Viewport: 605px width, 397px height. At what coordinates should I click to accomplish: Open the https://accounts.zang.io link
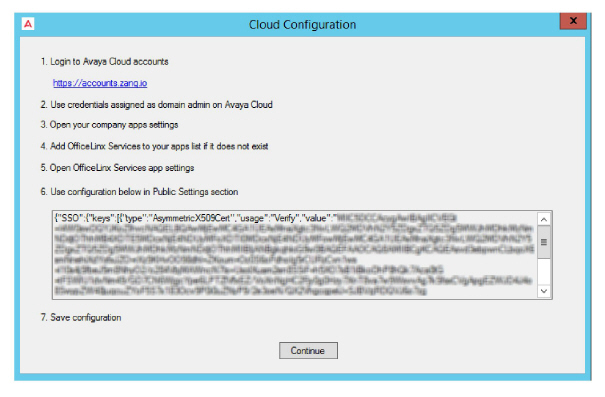[x=100, y=83]
